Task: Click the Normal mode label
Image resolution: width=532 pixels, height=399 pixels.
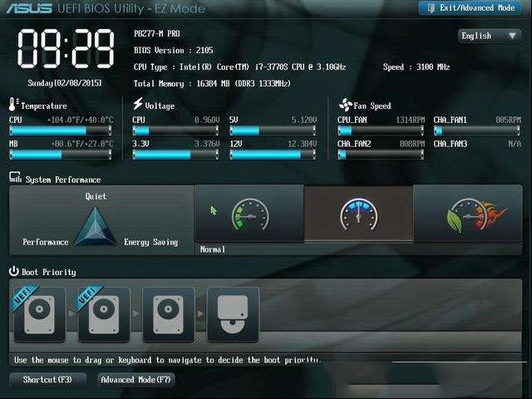Action: click(x=213, y=249)
